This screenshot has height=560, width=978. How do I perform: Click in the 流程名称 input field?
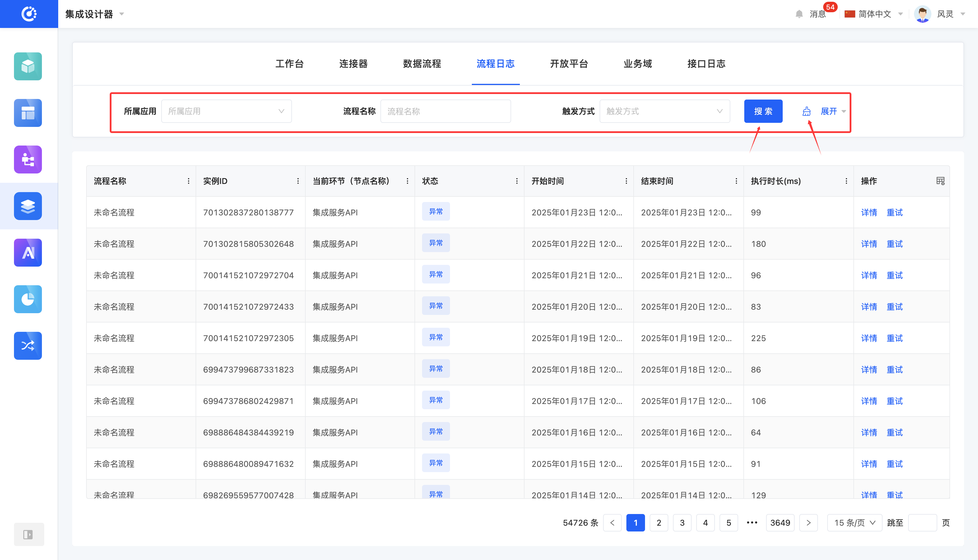[445, 111]
